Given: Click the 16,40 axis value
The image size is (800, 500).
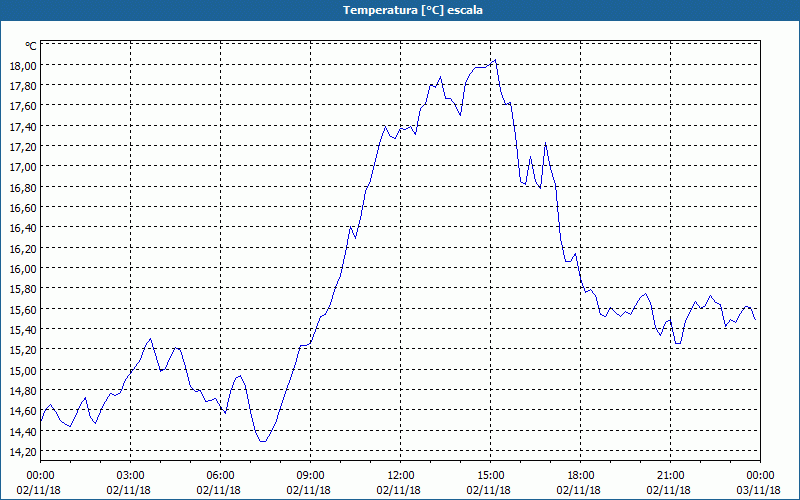Looking at the screenshot, I should [23, 228].
